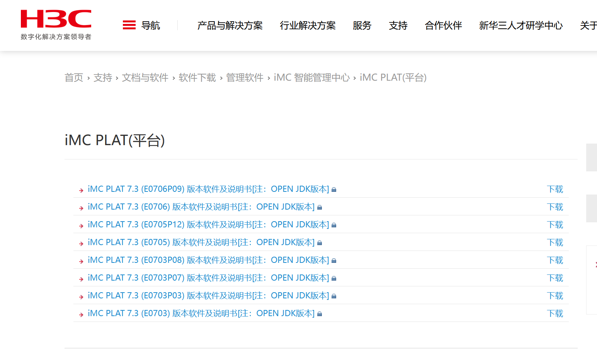Open the 导航 navigation menu label
The image size is (597, 364).
(151, 25)
